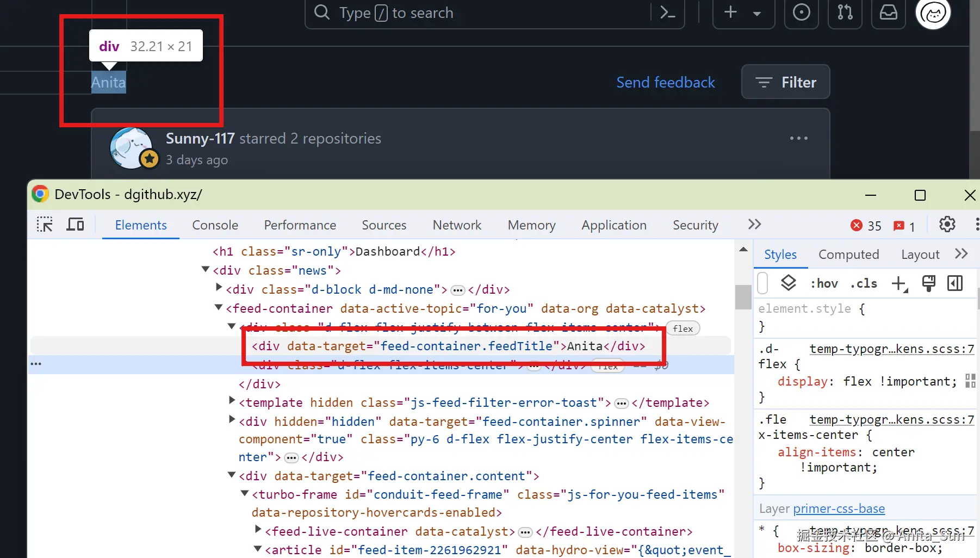980x558 pixels.
Task: Click the '3 days ago' timestamp
Action: pos(197,160)
